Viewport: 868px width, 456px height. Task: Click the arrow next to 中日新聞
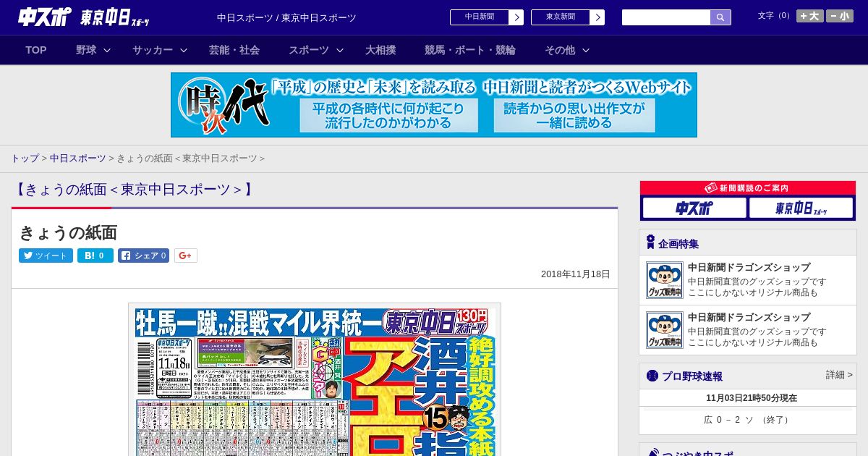[516, 17]
